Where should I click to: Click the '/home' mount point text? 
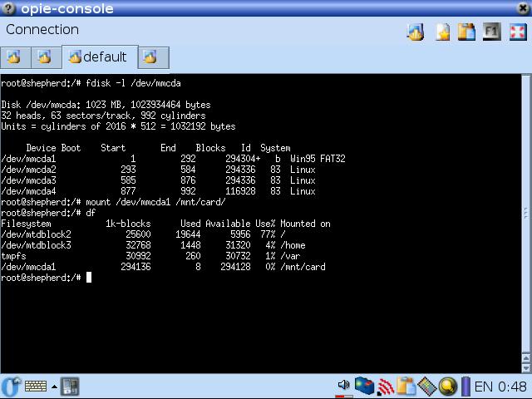click(x=293, y=245)
